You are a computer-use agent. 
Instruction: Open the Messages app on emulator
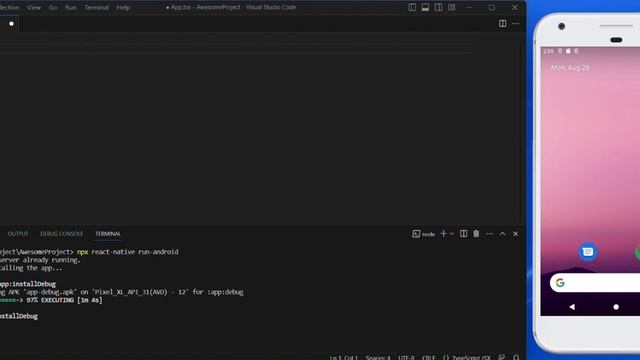(588, 252)
